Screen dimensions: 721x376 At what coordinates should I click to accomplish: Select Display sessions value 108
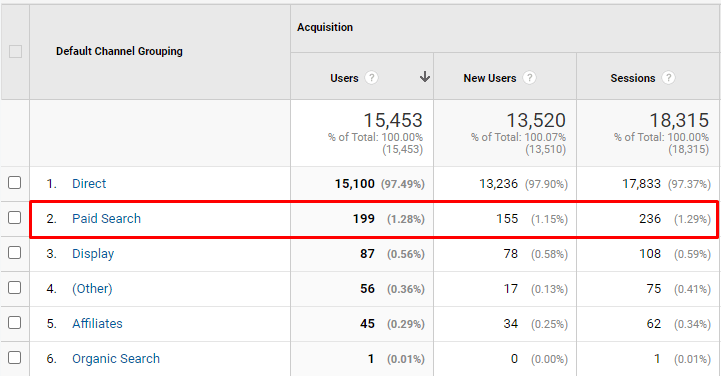(x=650, y=253)
